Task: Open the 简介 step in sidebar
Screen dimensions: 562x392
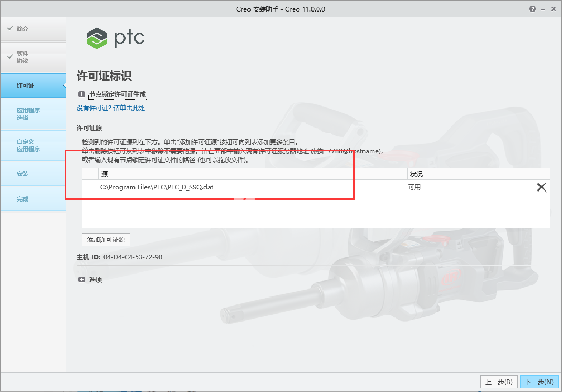Action: [33, 29]
